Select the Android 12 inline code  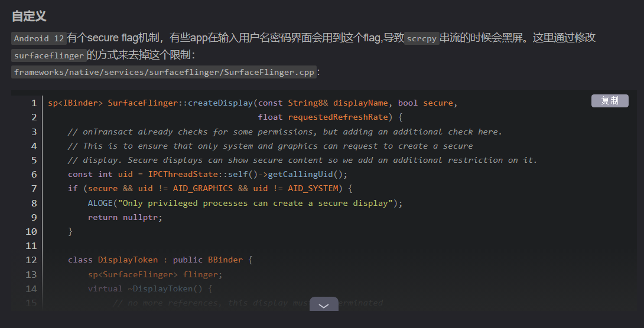pos(39,38)
